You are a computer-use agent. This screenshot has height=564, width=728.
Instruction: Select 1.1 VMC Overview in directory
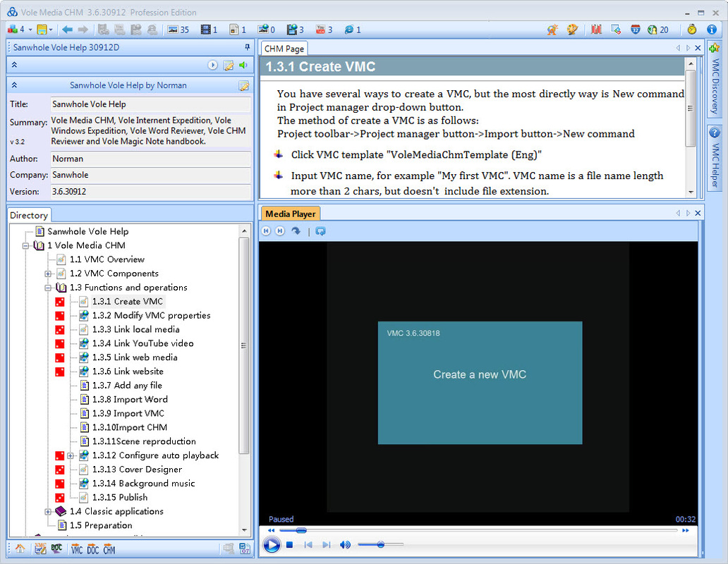click(x=107, y=259)
